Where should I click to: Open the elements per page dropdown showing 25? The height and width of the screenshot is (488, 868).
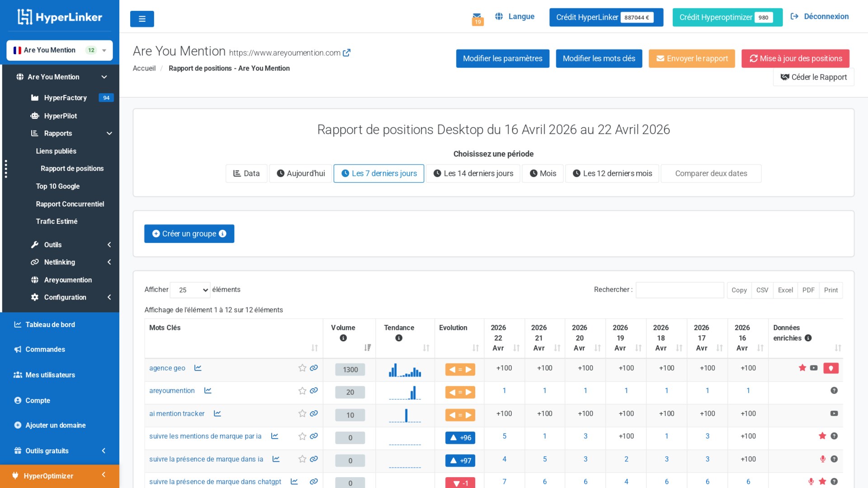point(190,290)
